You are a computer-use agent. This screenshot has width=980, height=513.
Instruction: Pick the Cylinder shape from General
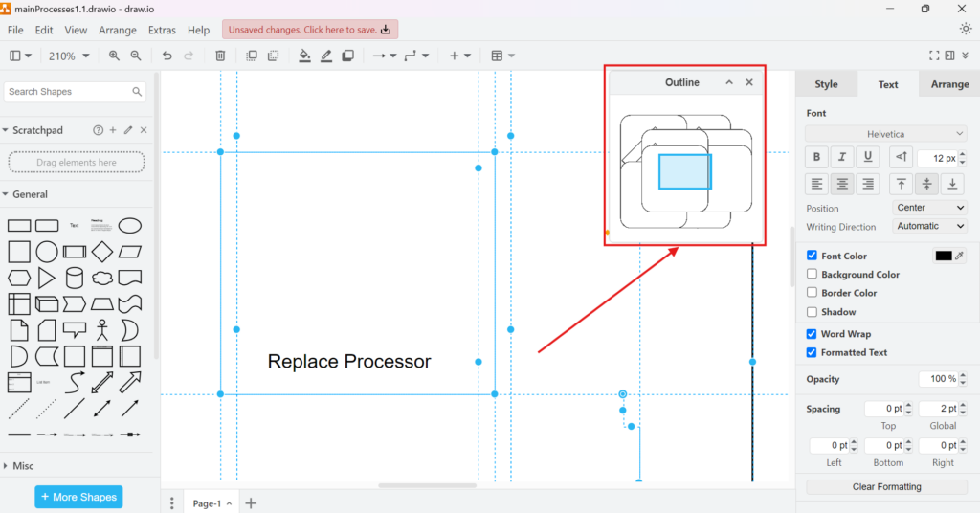point(75,278)
